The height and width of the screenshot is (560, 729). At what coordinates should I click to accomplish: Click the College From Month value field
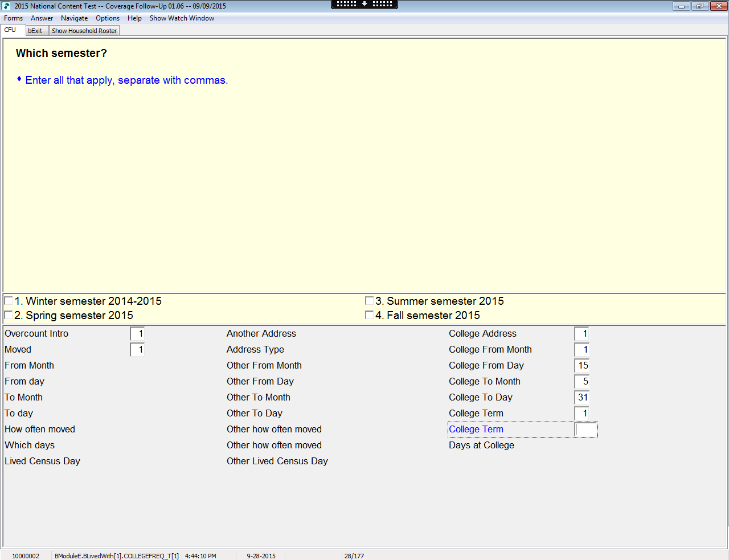pos(581,350)
